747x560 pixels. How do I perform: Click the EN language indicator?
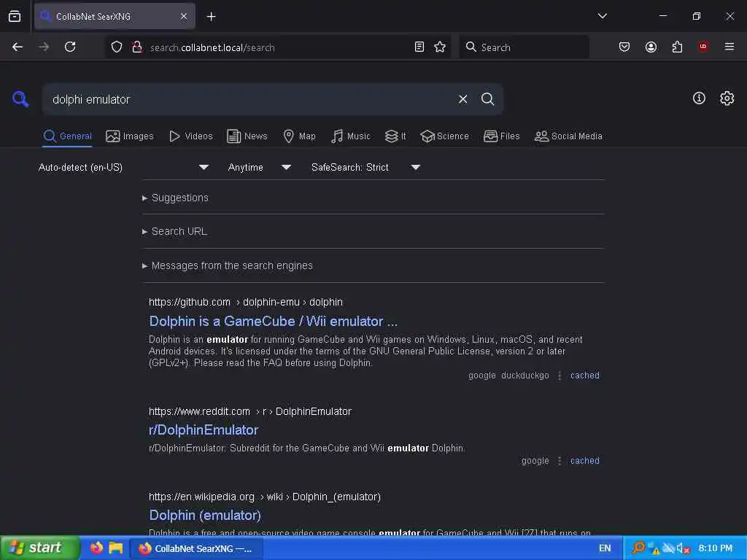[x=605, y=548]
